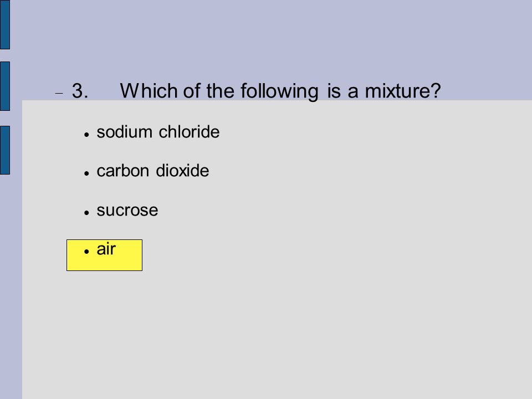
Task: Click the word 'dioxide' in second option
Action: coord(182,170)
